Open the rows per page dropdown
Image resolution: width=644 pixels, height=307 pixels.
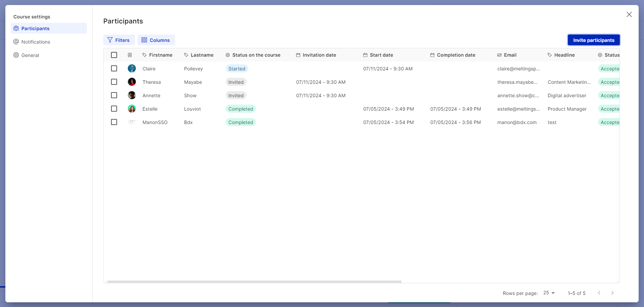[549, 293]
